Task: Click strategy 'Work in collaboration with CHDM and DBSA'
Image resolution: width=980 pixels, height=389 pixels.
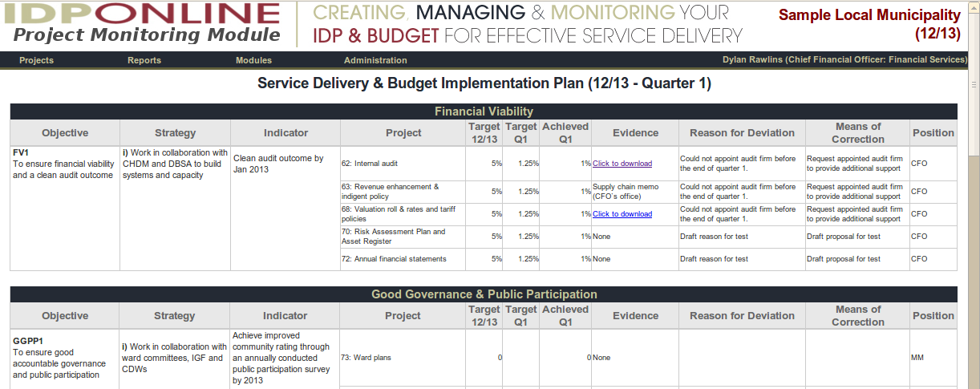Action: 175,164
